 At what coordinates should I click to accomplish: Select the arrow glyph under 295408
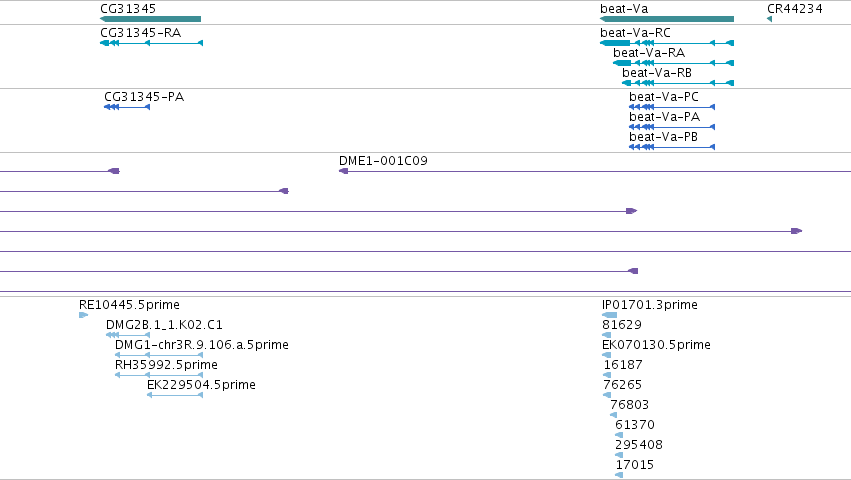pyautogui.click(x=619, y=456)
